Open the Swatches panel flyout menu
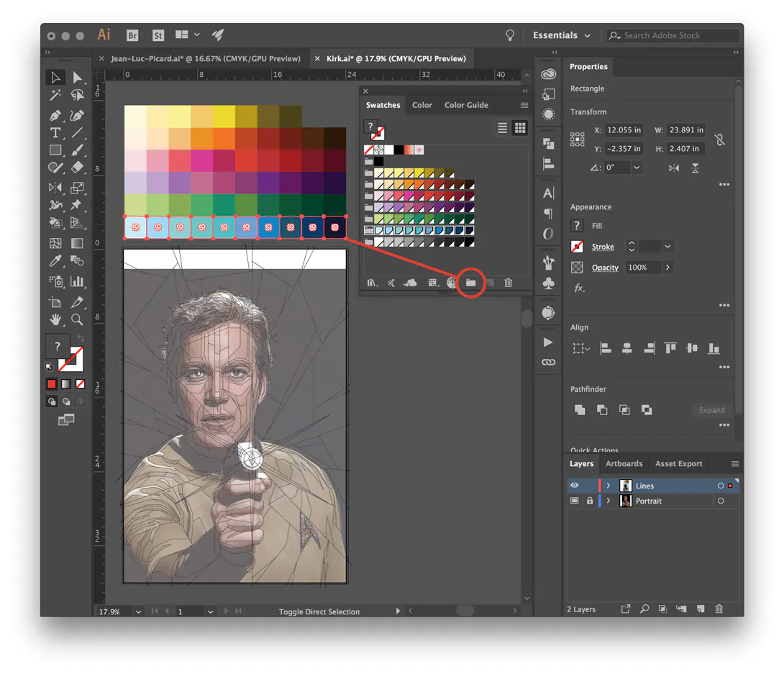784x674 pixels. 524,105
